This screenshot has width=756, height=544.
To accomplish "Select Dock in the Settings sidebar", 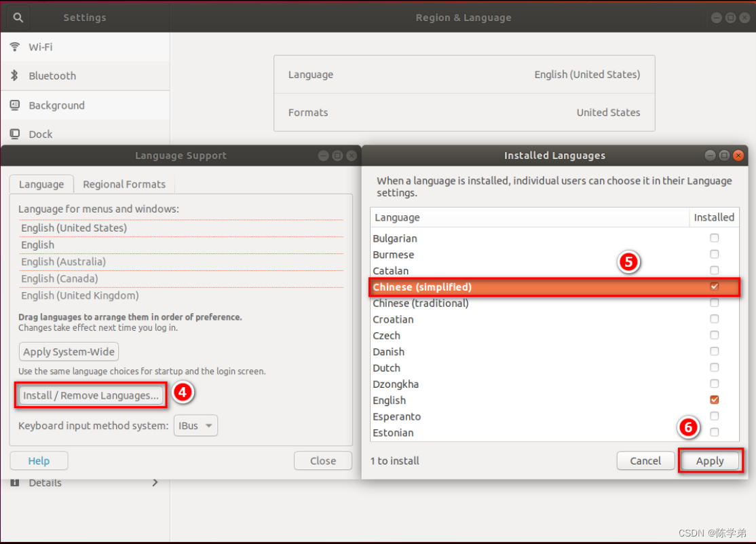I will [x=85, y=134].
